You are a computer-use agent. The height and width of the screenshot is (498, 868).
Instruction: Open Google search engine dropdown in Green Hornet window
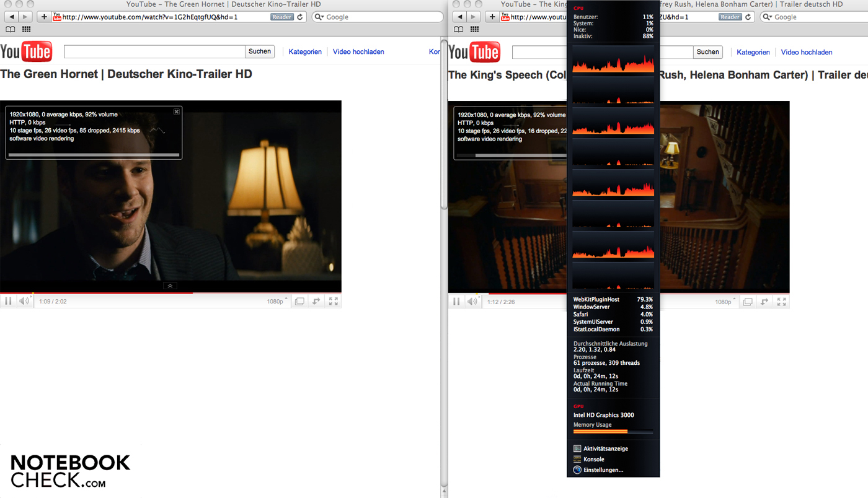coord(319,17)
